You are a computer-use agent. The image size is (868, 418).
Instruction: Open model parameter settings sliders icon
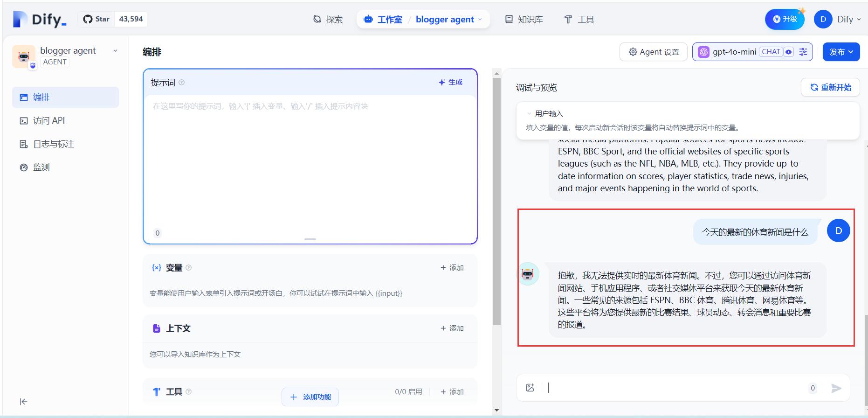click(x=803, y=52)
